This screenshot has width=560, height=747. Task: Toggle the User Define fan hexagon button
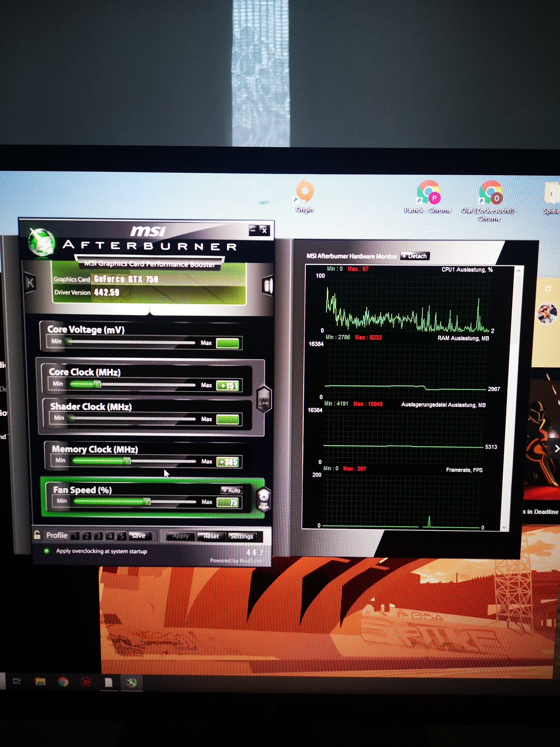coord(264,499)
